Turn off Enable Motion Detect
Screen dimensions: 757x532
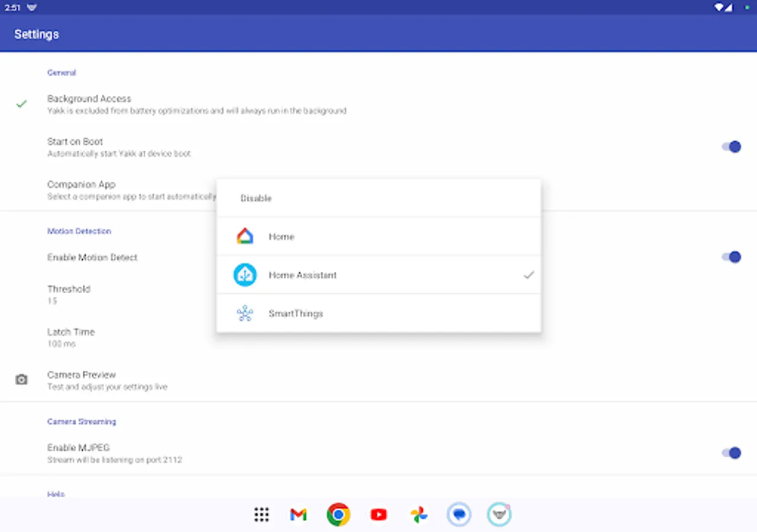[x=732, y=257]
